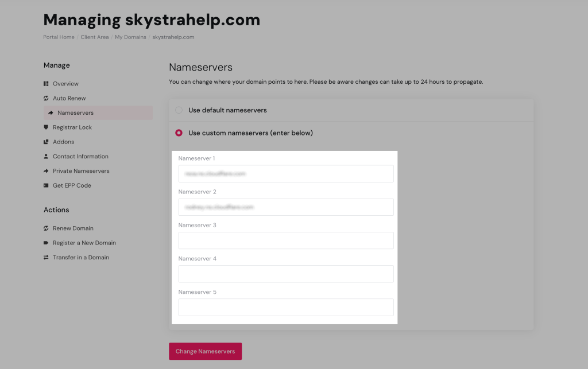588x369 pixels.
Task: Go to Portal Home breadcrumb link
Action: point(59,37)
